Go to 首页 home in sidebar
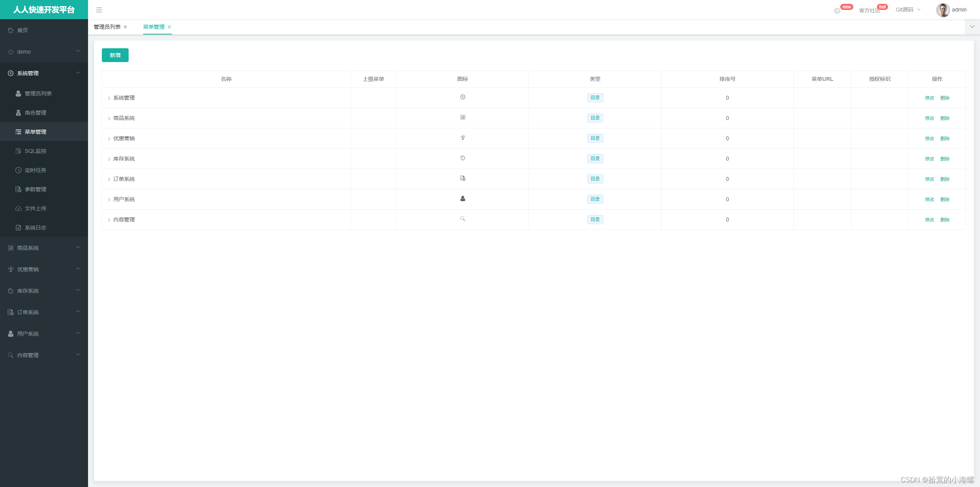 coord(22,30)
